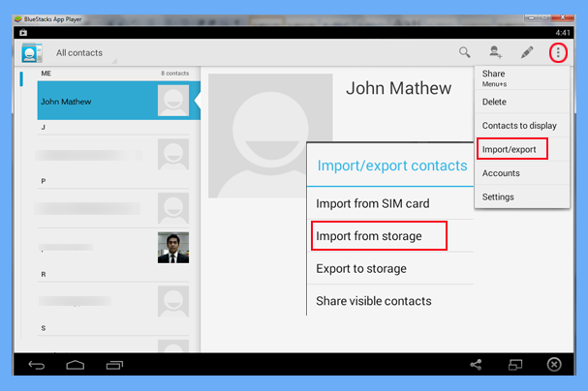Select Import/export from overflow menu
This screenshot has height=391, width=588.
point(512,149)
